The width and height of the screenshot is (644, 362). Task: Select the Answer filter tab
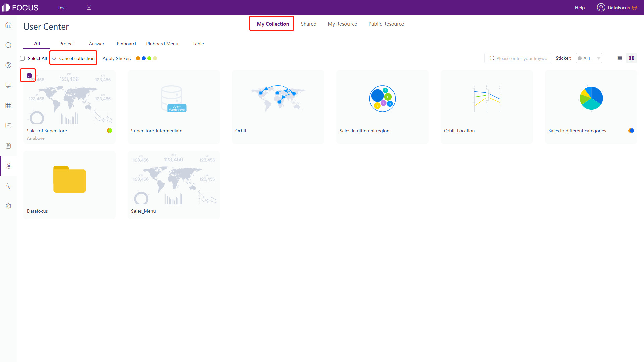click(x=97, y=44)
